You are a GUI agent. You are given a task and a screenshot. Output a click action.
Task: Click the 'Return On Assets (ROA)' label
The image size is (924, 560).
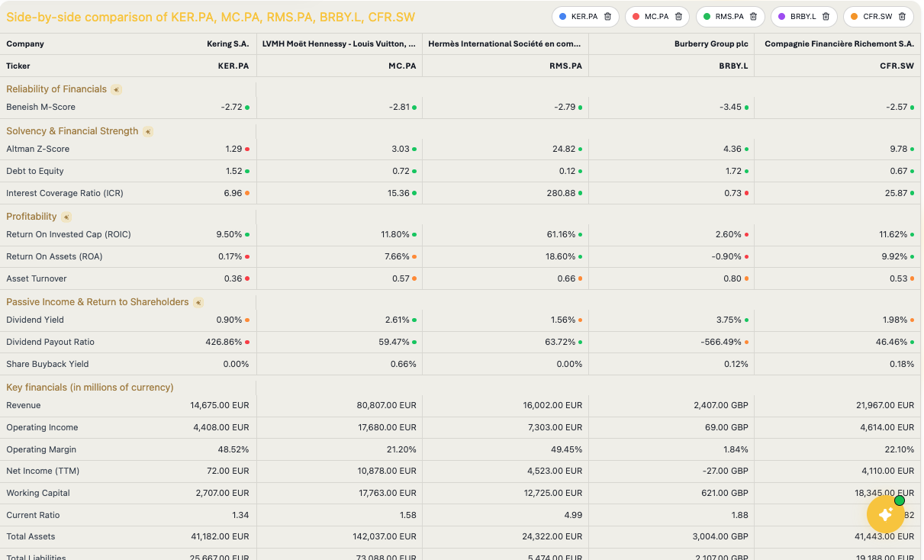click(x=54, y=256)
